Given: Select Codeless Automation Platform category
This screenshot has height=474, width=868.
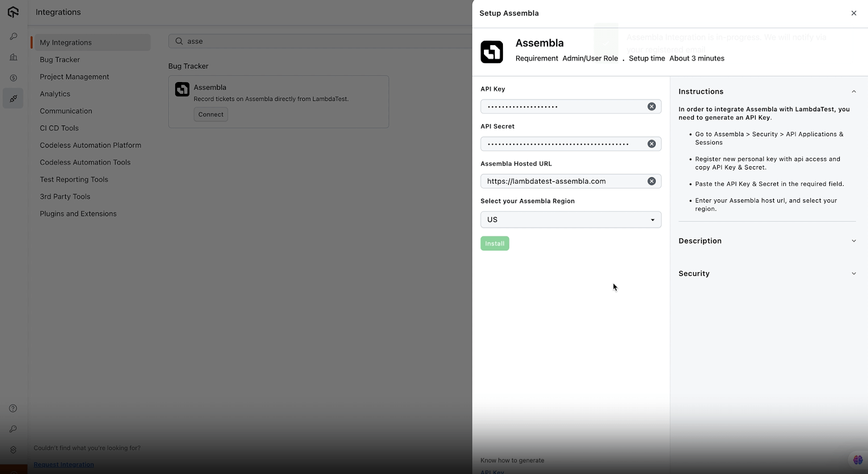Looking at the screenshot, I should [90, 145].
